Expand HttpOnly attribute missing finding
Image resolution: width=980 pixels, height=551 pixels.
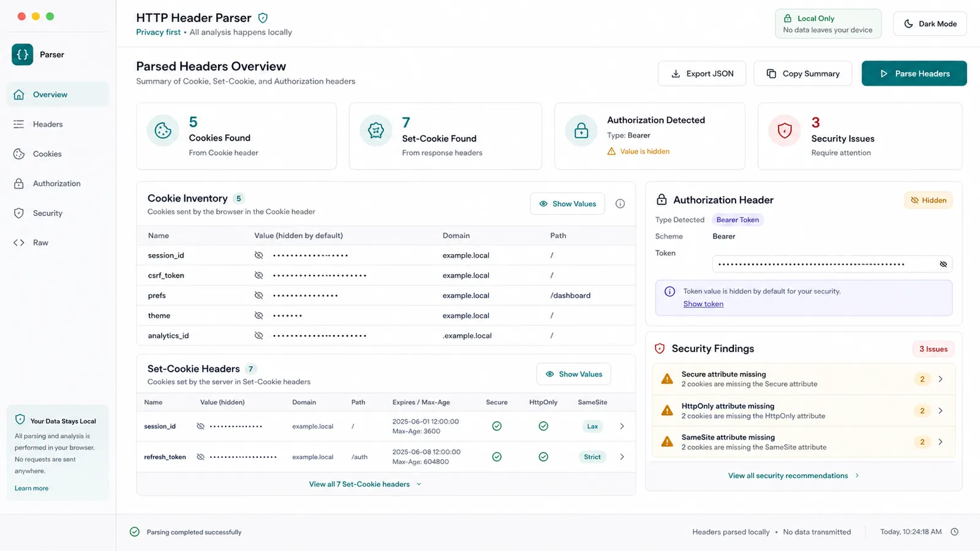(941, 411)
